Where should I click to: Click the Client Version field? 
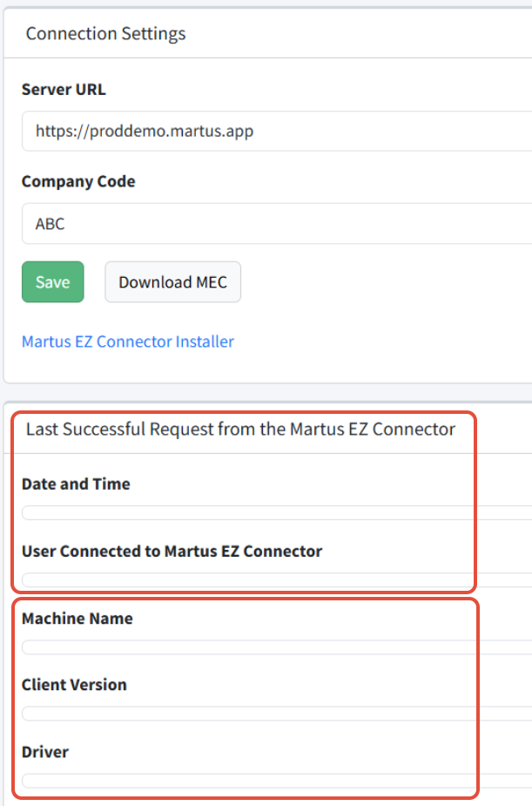point(277,714)
